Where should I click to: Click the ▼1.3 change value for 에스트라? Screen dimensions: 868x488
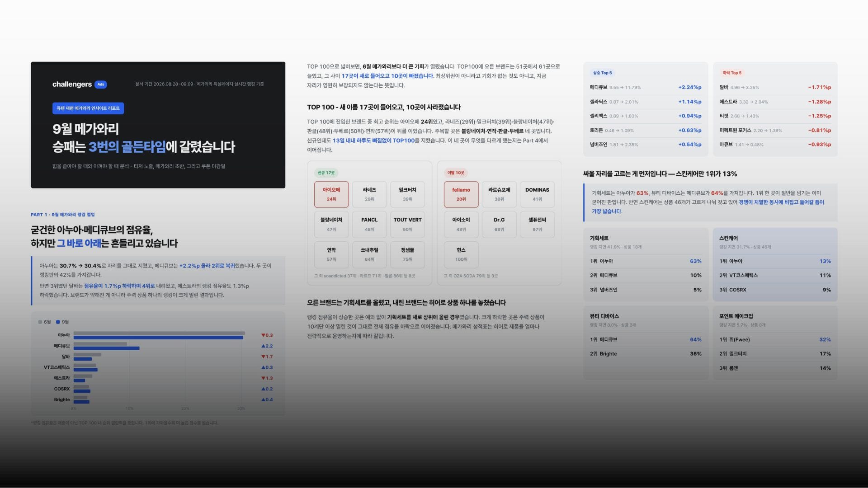[x=267, y=378]
